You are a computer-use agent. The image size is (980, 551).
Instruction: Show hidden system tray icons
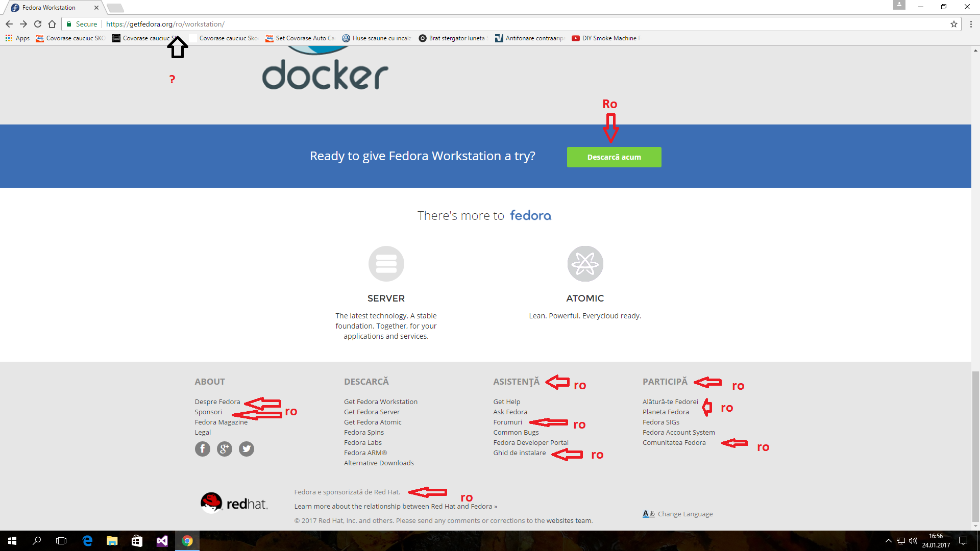pyautogui.click(x=888, y=541)
